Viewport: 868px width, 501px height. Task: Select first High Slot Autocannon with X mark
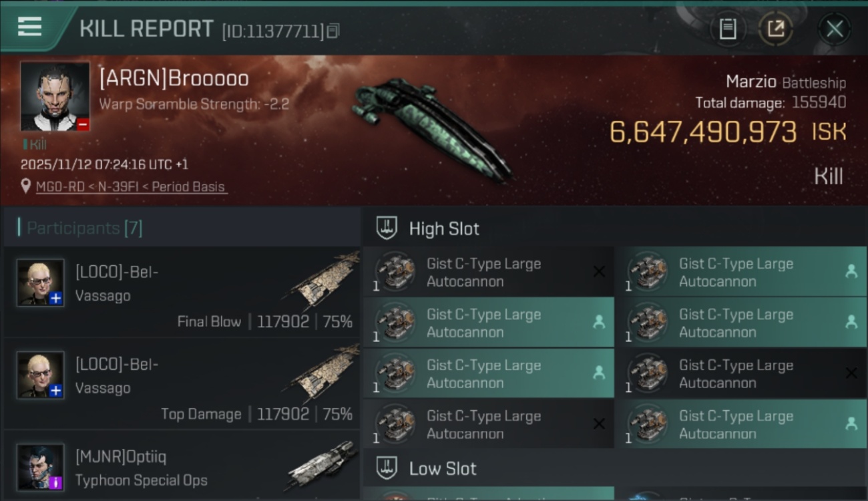[x=487, y=273]
